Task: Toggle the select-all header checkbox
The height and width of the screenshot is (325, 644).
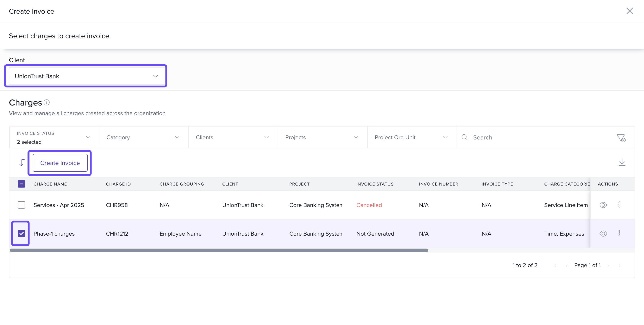Action: (x=21, y=184)
